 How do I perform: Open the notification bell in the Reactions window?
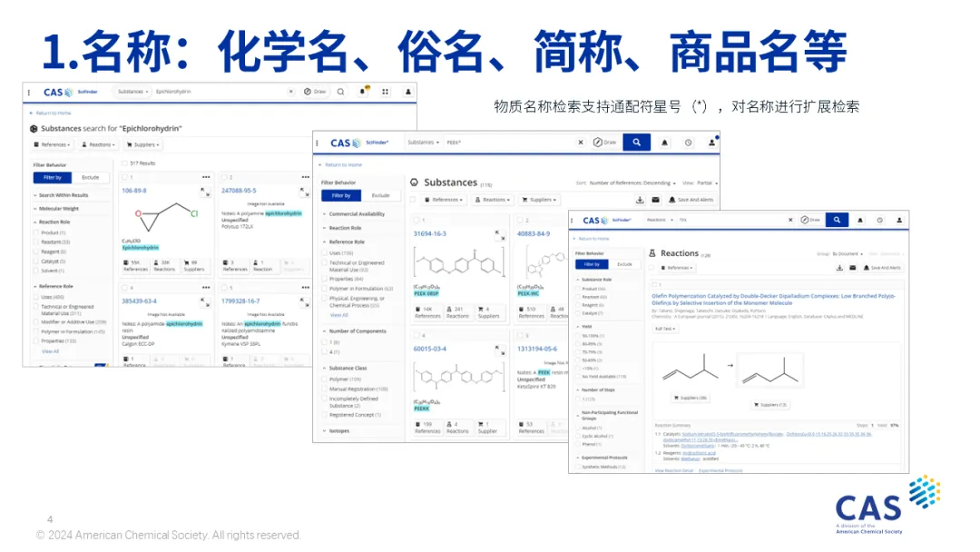coord(860,220)
